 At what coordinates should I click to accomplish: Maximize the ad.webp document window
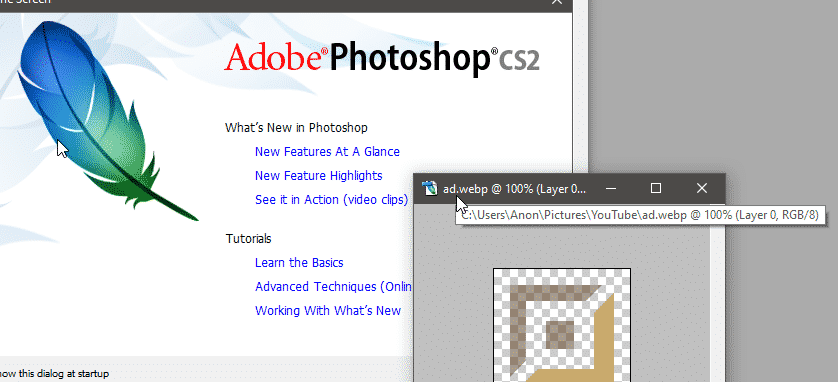click(x=656, y=188)
